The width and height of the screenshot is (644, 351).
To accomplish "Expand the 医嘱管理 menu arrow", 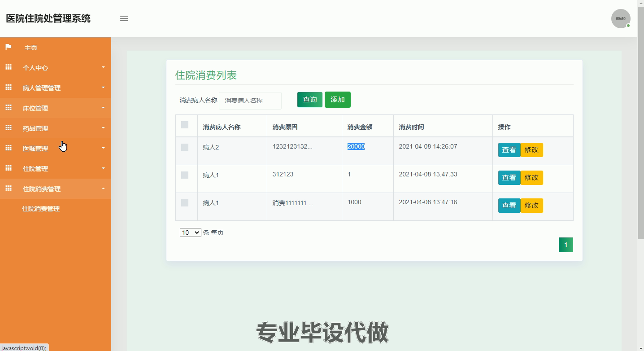I will (x=103, y=148).
